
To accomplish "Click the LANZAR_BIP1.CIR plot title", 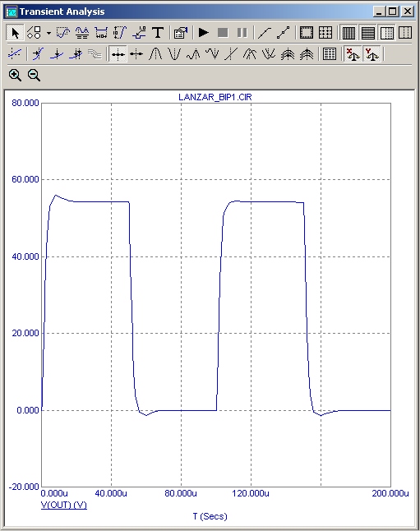I will (x=215, y=97).
